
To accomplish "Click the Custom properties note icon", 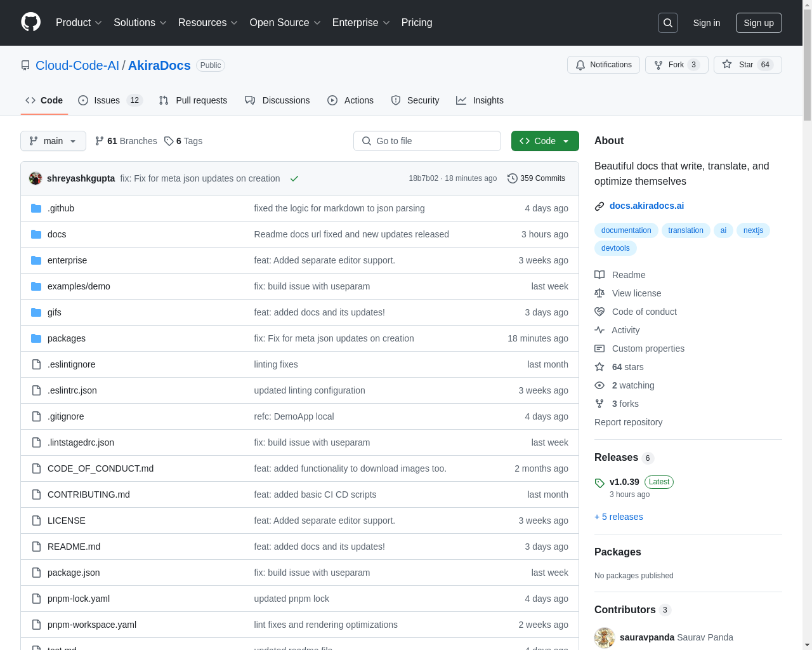I will click(x=599, y=348).
